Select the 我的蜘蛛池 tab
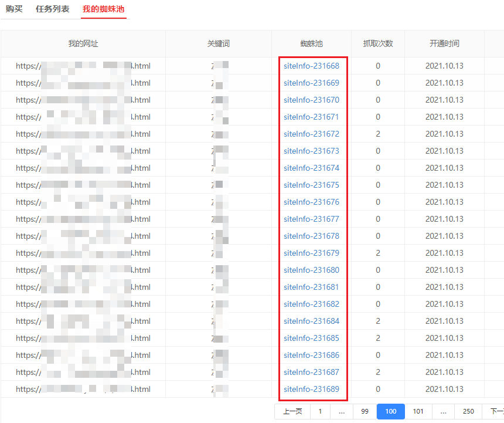This screenshot has width=504, height=423. (x=103, y=9)
